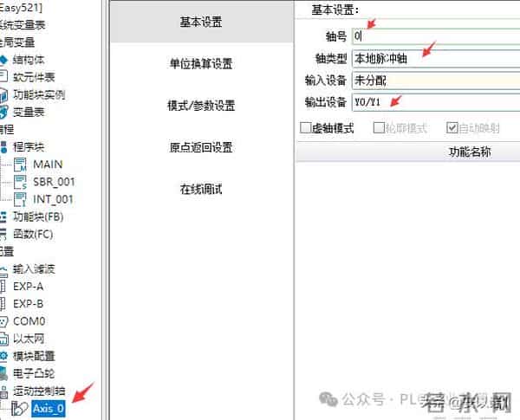Image resolution: width=520 pixels, height=420 pixels.
Task: Click the SBR_001 subroutine icon
Action: point(20,182)
